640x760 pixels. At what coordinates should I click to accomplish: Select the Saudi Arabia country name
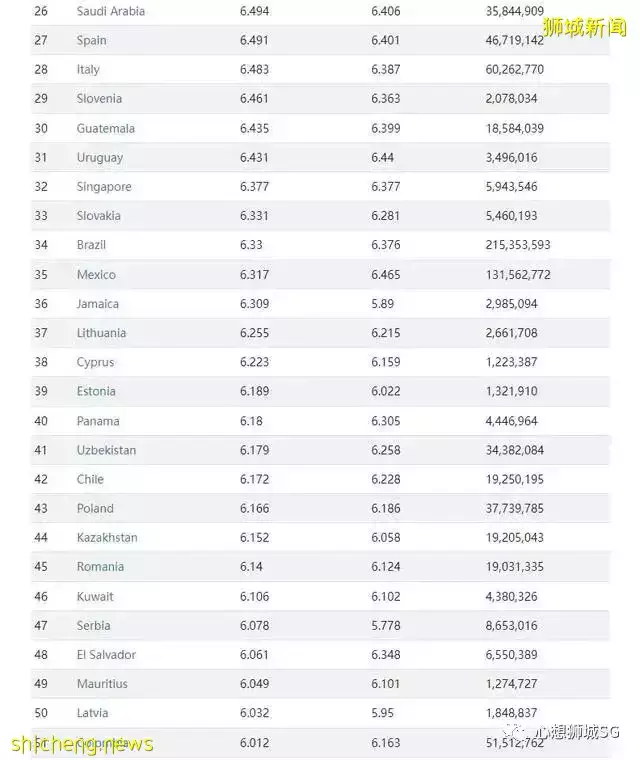coord(110,11)
